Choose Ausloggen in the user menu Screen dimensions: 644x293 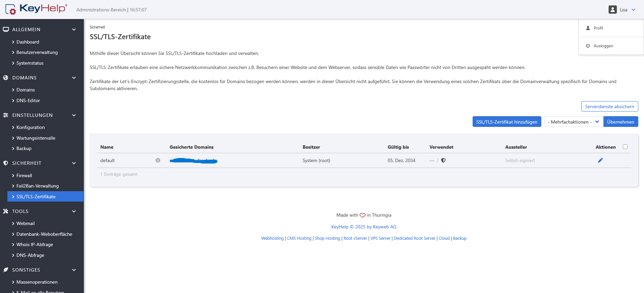603,46
